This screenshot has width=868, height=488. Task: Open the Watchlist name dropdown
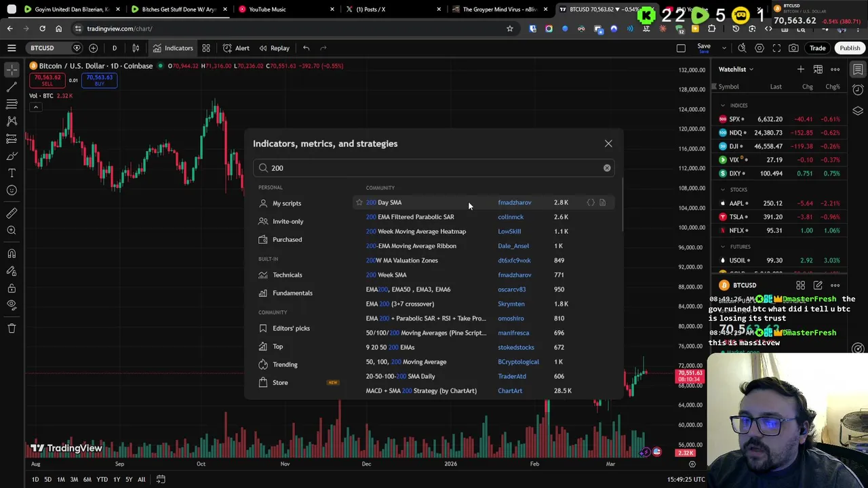pyautogui.click(x=736, y=69)
